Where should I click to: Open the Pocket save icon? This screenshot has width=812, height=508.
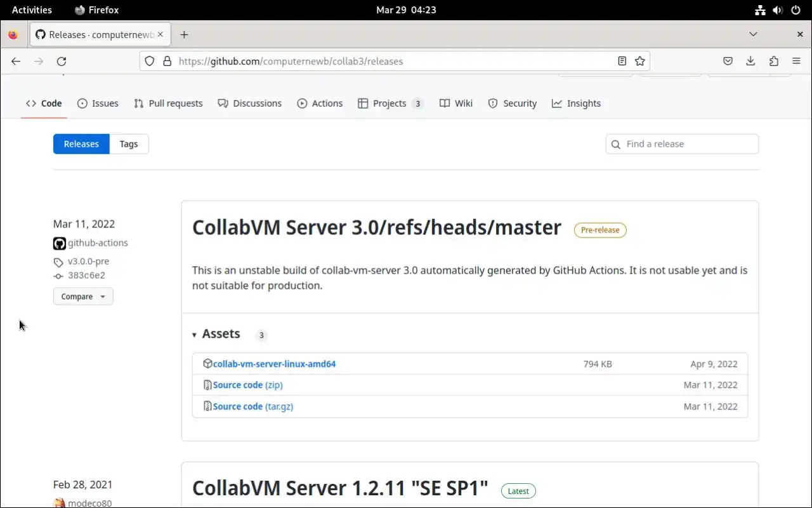pyautogui.click(x=728, y=61)
